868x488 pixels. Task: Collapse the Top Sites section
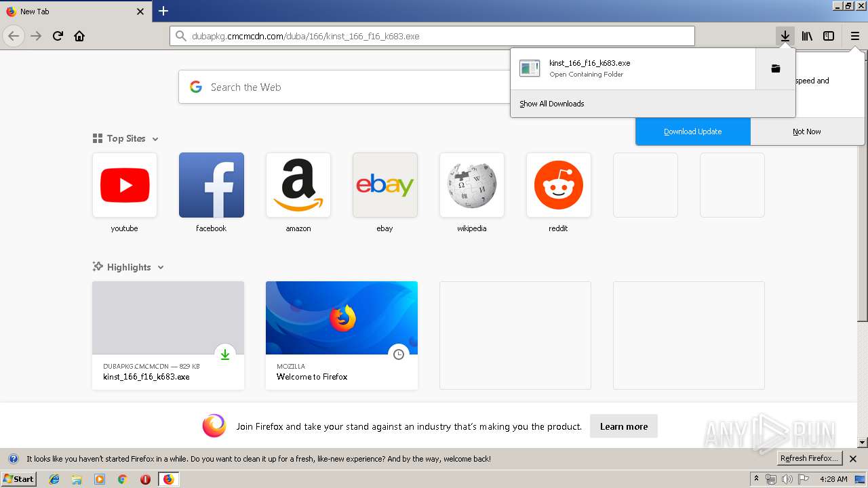pos(155,139)
